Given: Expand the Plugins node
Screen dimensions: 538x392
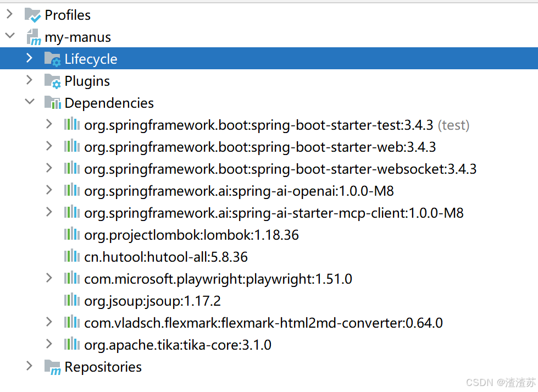Looking at the screenshot, I should [30, 80].
